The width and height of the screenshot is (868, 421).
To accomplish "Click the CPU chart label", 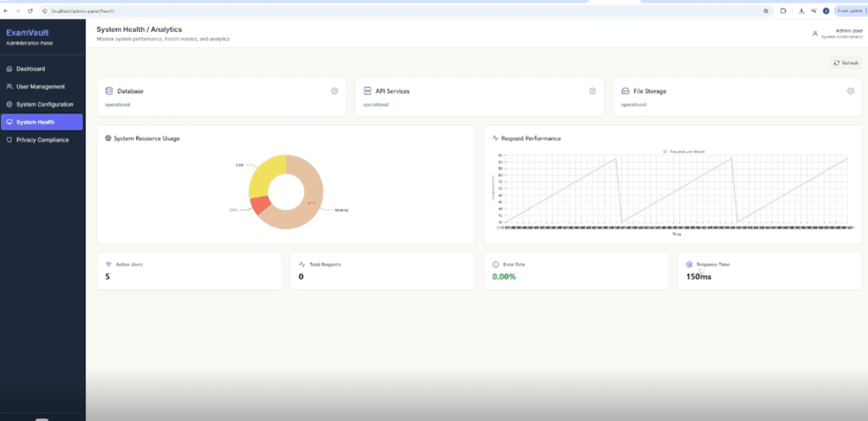I will [x=233, y=210].
